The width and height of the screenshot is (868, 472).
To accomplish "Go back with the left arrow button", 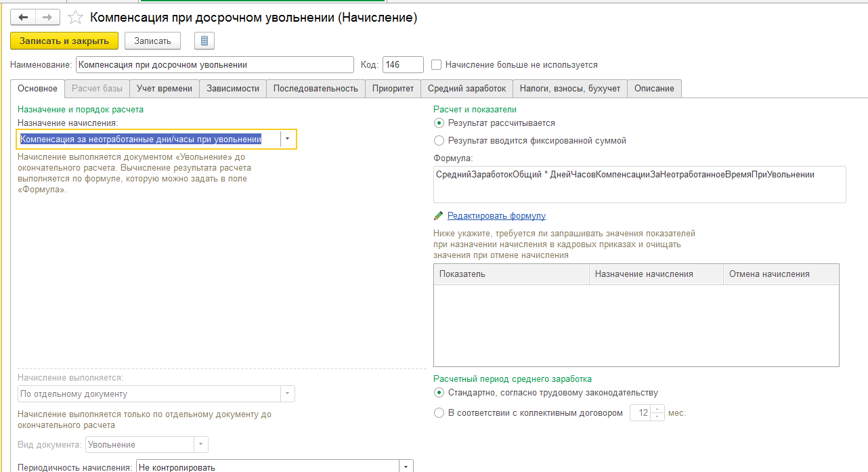I will (x=23, y=17).
